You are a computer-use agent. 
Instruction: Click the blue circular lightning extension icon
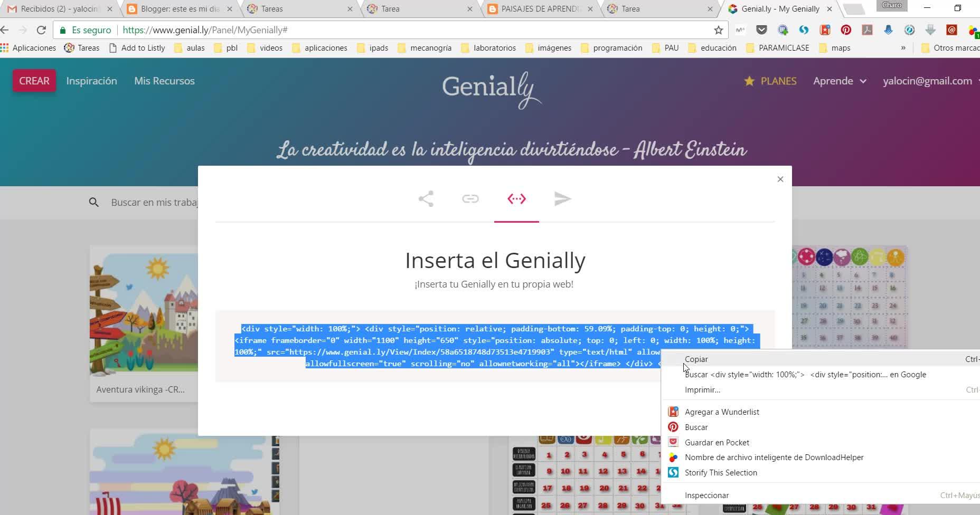[x=909, y=30]
